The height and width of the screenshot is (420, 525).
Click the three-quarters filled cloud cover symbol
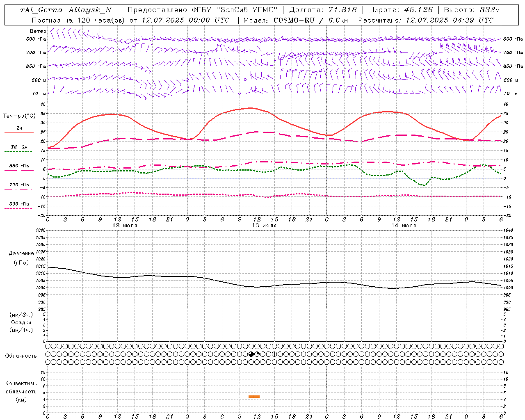(x=251, y=354)
